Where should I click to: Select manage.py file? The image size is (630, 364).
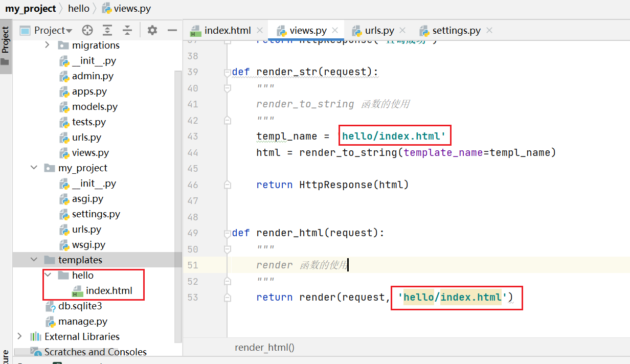click(83, 321)
